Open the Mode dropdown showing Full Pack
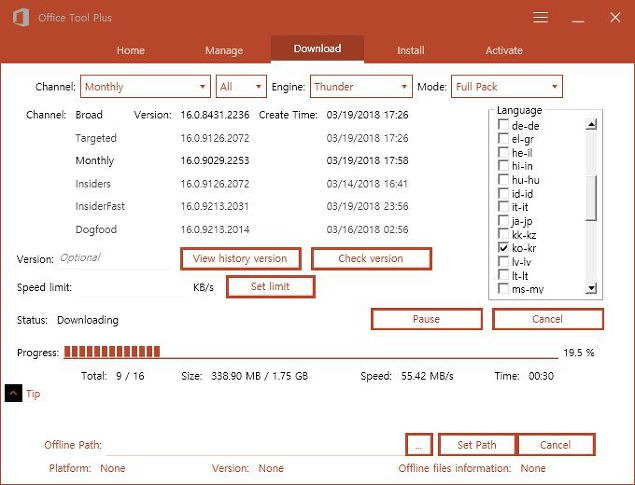The height and width of the screenshot is (485, 635). coord(507,86)
